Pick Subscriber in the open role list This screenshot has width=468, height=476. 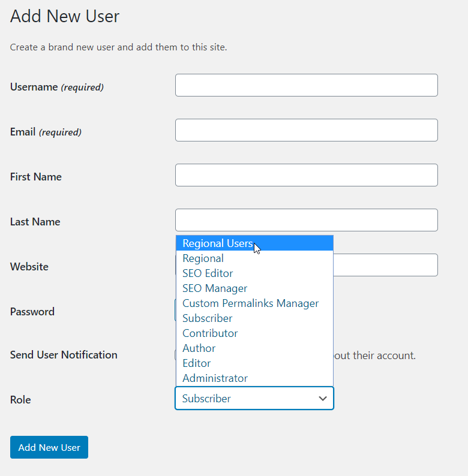(x=254, y=318)
